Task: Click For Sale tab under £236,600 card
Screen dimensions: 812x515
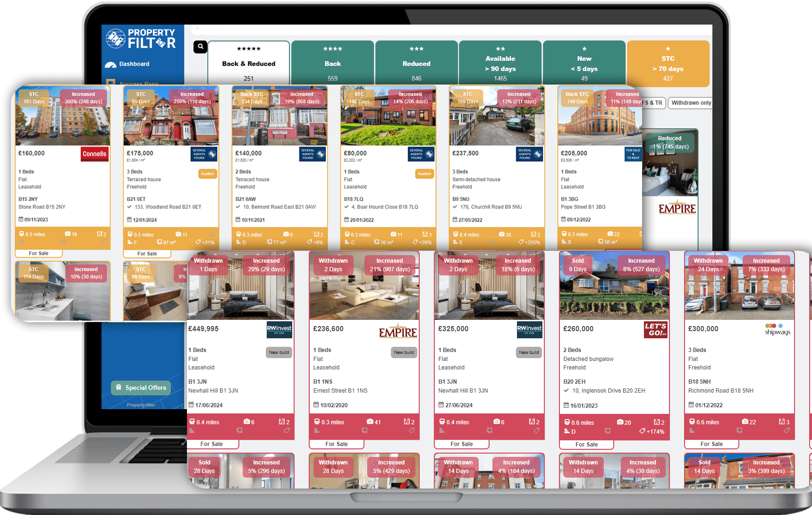Action: (337, 444)
